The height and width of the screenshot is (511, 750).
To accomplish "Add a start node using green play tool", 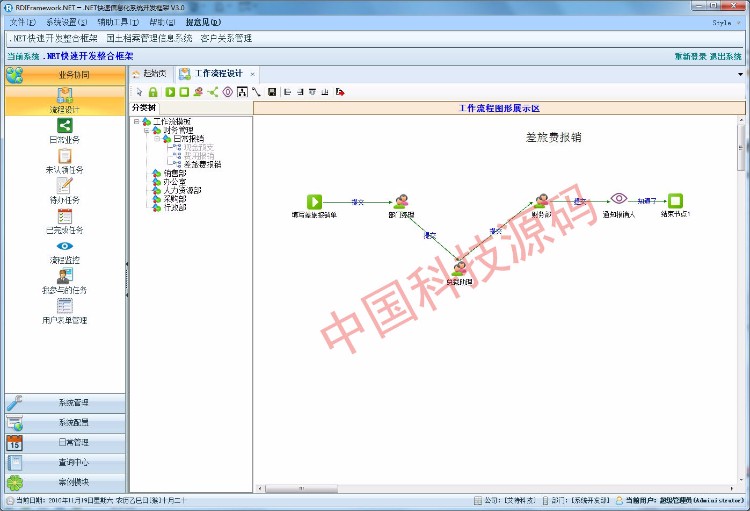I will click(x=170, y=92).
